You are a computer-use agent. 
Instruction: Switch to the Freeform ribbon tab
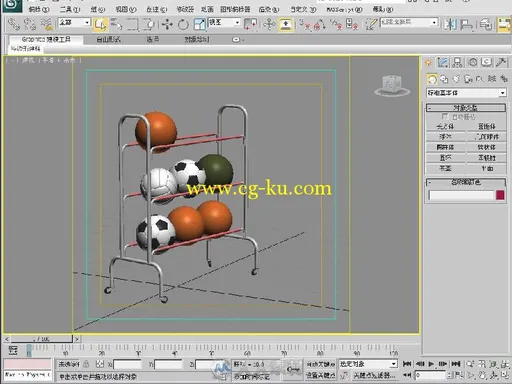(108, 39)
